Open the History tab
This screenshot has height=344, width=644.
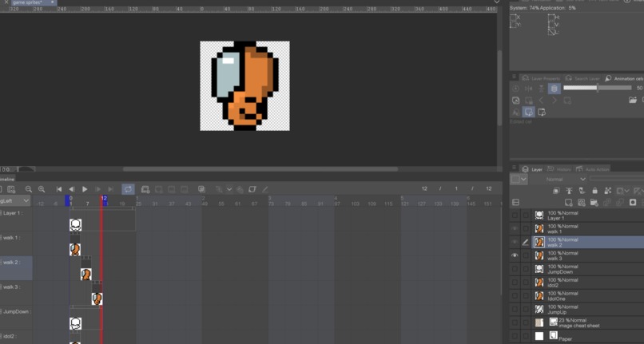[x=559, y=169]
